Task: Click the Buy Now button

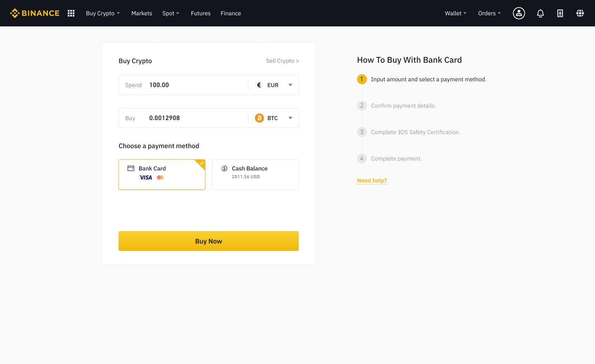Action: tap(209, 241)
